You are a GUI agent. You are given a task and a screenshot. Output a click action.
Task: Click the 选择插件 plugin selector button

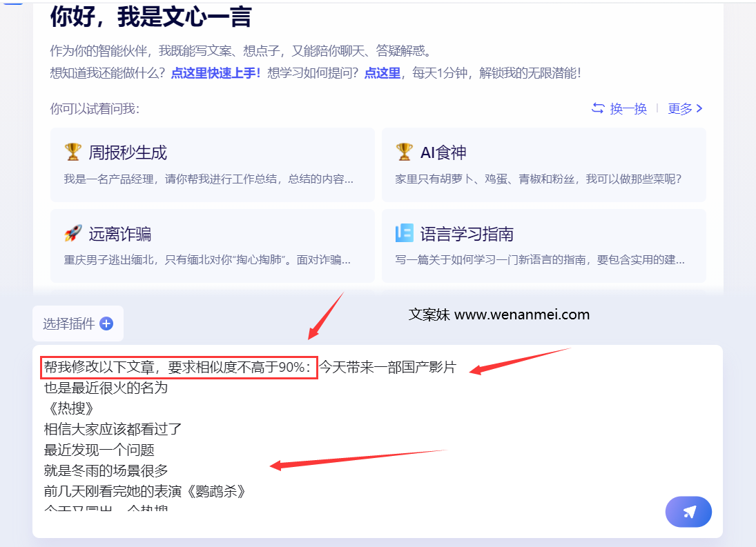[x=78, y=324]
